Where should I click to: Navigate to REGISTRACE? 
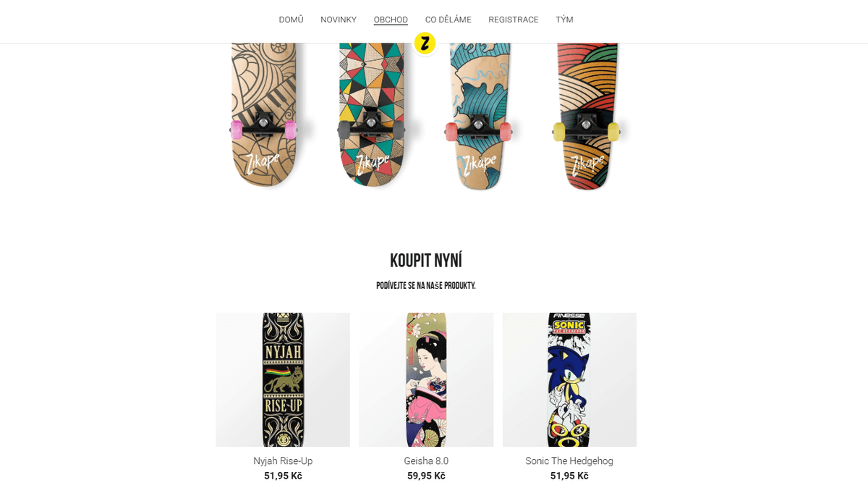point(514,20)
